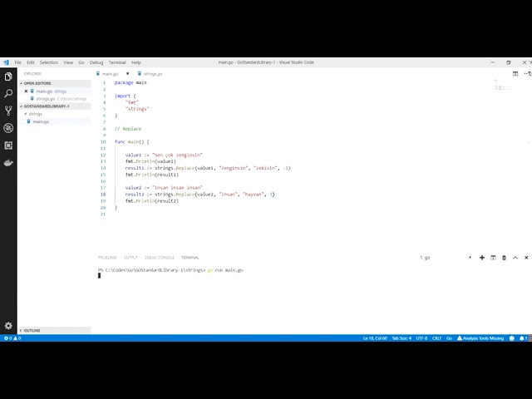
Task: Click line number 14 in gutter
Action: click(103, 168)
